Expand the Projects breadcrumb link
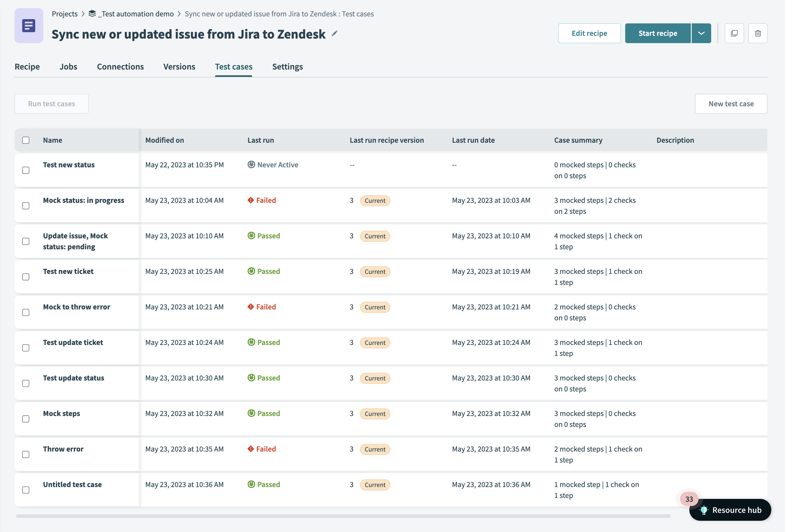Viewport: 785px width, 532px height. (x=64, y=13)
